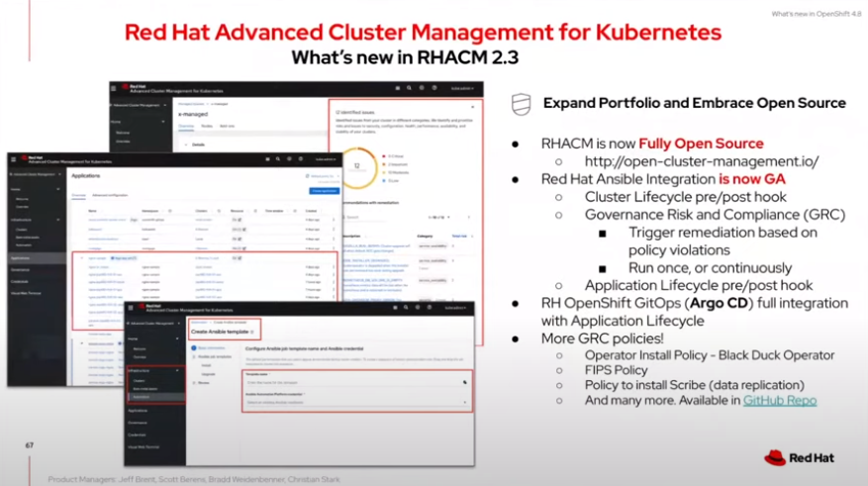Expand the Details section in x-managed
This screenshot has height=486, width=868.
coord(194,145)
